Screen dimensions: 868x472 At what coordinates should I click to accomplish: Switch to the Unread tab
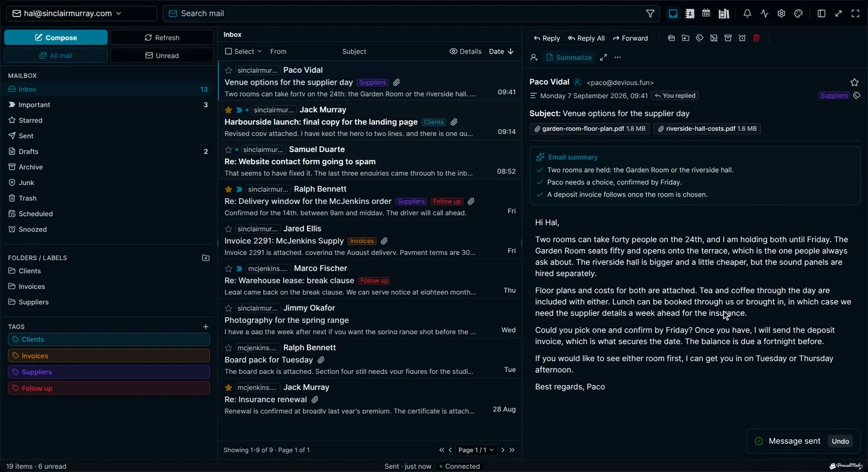pyautogui.click(x=162, y=55)
